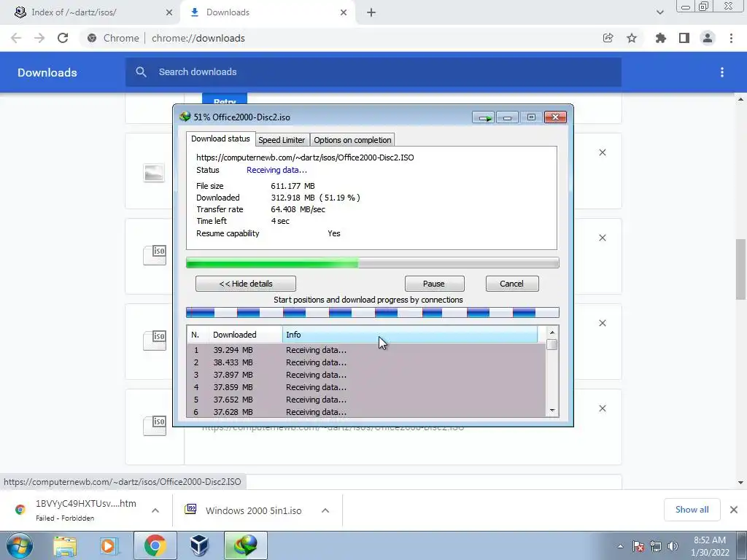The width and height of the screenshot is (747, 560).
Task: Open the Downloads page more actions menu
Action: pos(722,72)
